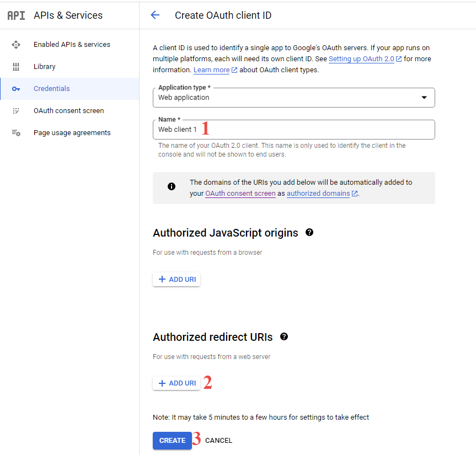The height and width of the screenshot is (455, 476).
Task: Click the Authorized redirect URIs heading
Action: point(213,337)
